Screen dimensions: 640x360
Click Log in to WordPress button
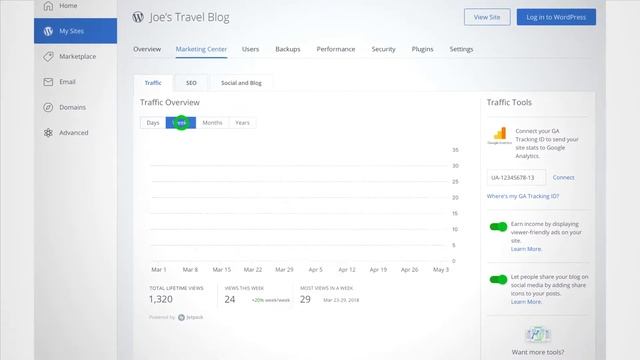(x=556, y=17)
